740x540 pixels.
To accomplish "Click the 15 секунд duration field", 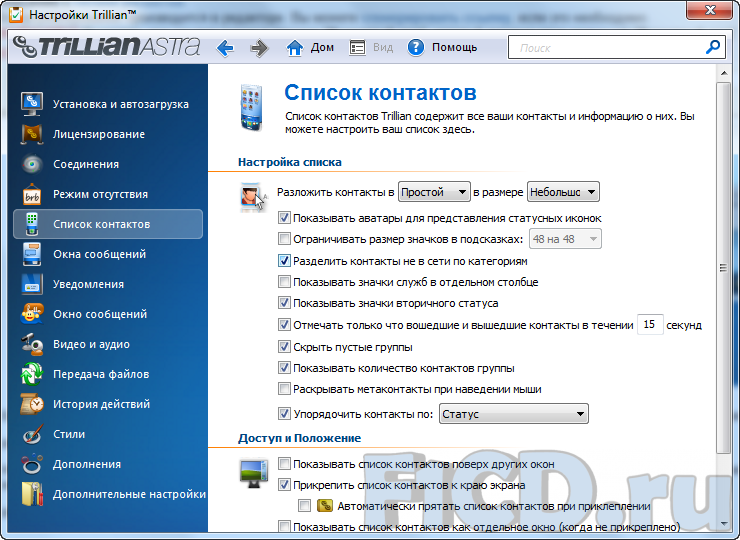I will click(650, 325).
